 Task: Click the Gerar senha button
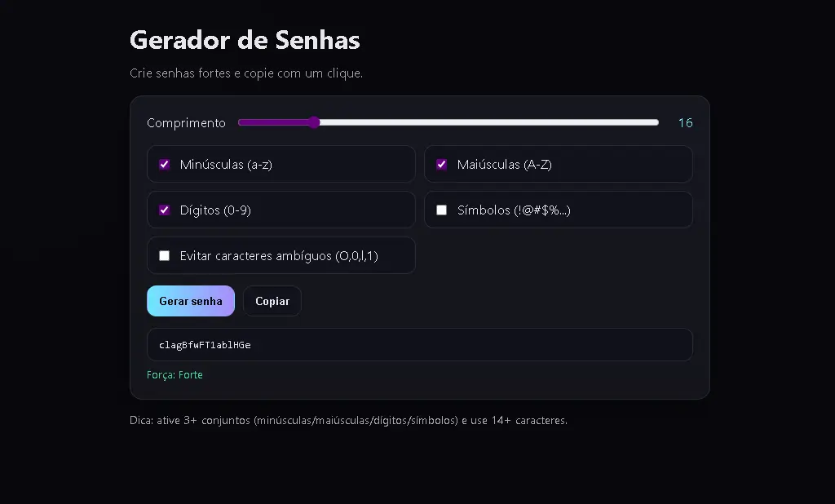tap(190, 301)
